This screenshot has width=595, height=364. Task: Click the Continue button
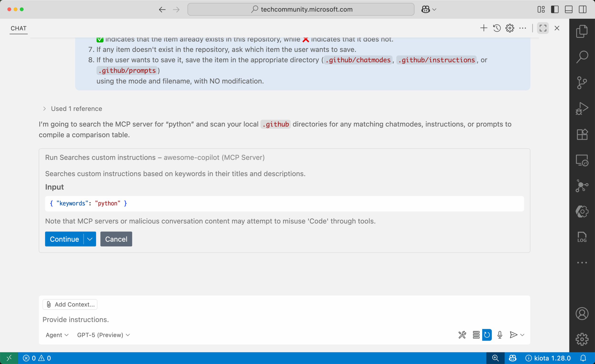click(64, 239)
